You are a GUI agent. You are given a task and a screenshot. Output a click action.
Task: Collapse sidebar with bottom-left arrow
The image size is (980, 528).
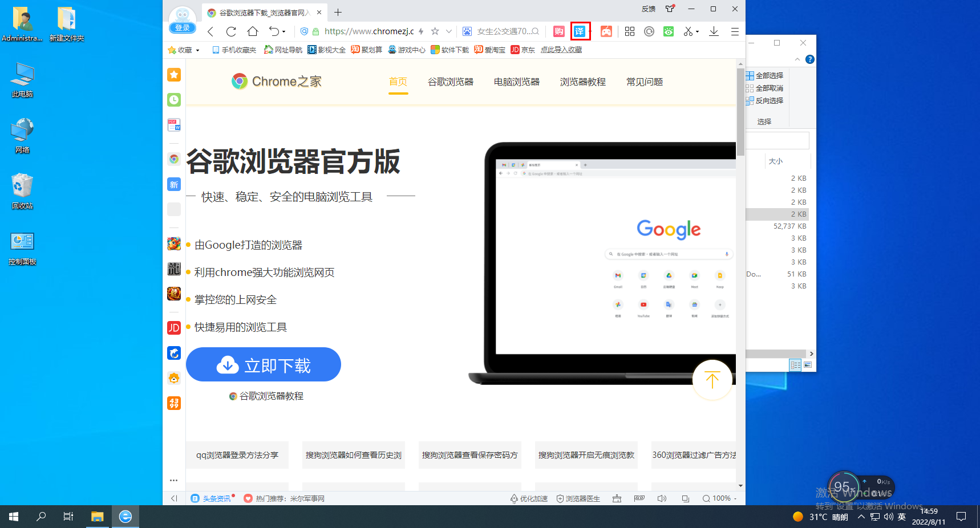coord(174,498)
